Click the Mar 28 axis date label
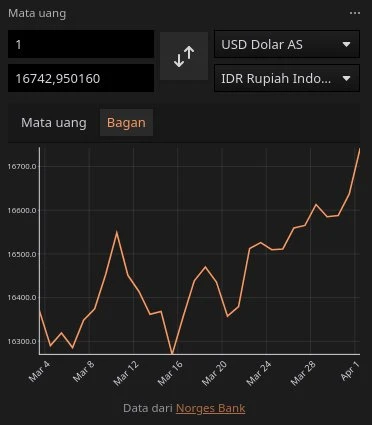 click(303, 373)
